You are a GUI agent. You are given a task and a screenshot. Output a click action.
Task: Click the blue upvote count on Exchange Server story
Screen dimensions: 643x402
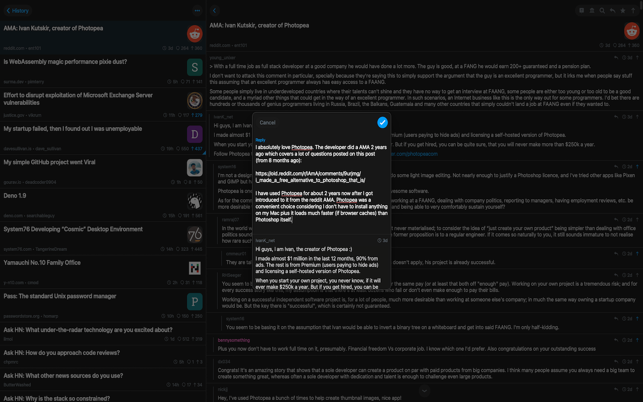point(197,115)
